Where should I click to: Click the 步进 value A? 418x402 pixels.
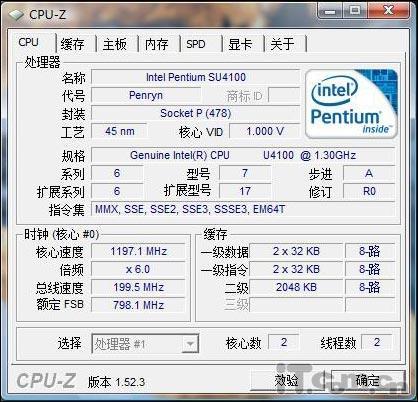tap(369, 173)
